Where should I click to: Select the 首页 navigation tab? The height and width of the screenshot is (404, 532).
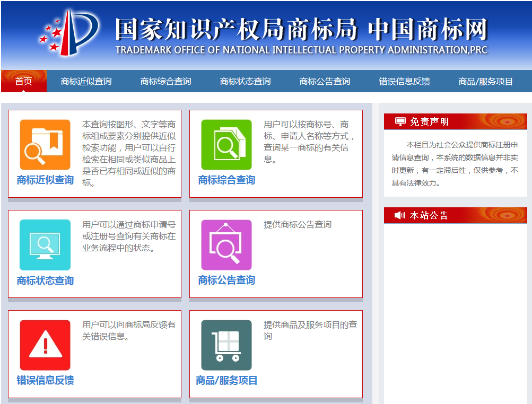(23, 81)
